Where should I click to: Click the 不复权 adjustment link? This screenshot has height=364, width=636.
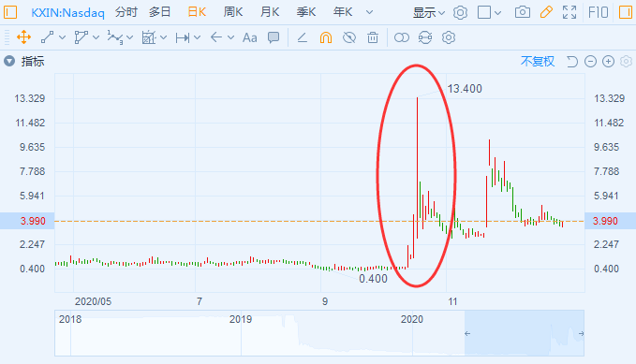tap(538, 62)
